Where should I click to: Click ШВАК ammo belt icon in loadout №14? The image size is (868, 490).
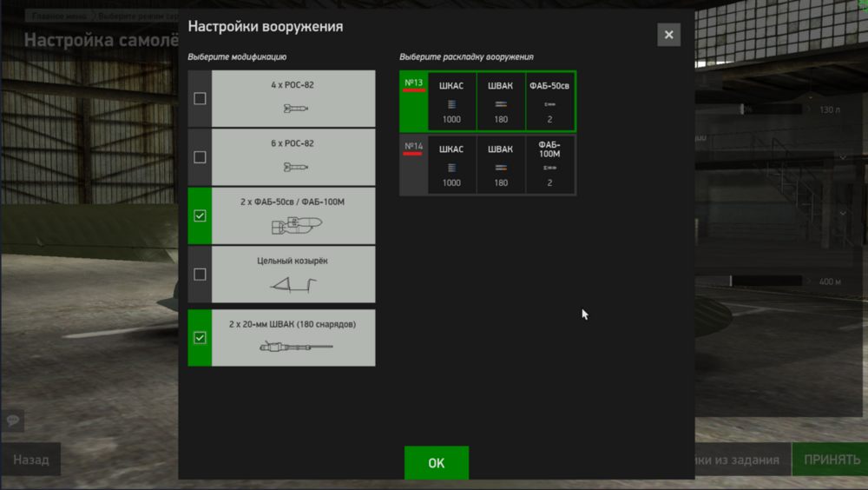pos(501,168)
